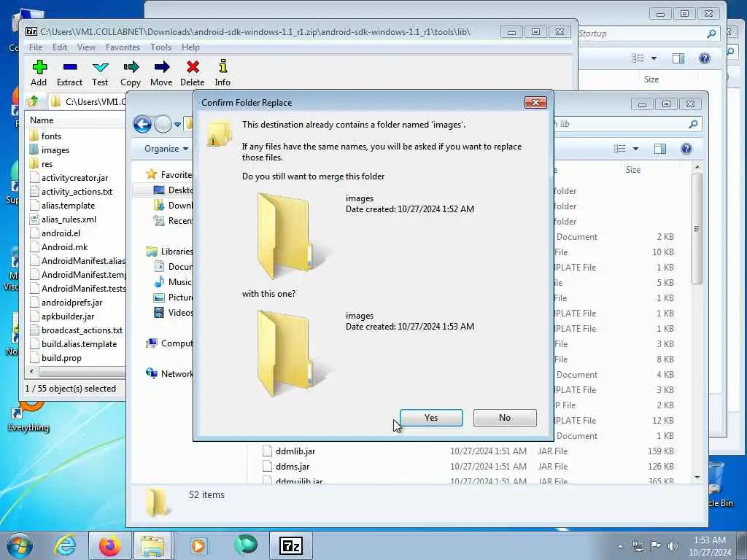Viewport: 747px width, 560px height.
Task: Open Music library in navigation pane
Action: (x=172, y=282)
